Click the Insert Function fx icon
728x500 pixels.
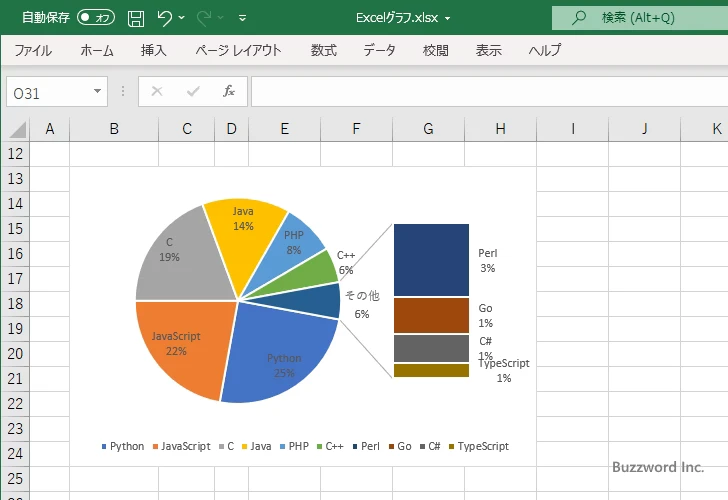(x=229, y=91)
